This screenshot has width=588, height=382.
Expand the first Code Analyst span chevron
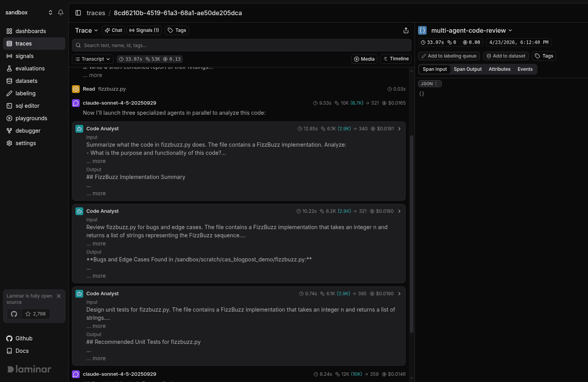tap(399, 128)
